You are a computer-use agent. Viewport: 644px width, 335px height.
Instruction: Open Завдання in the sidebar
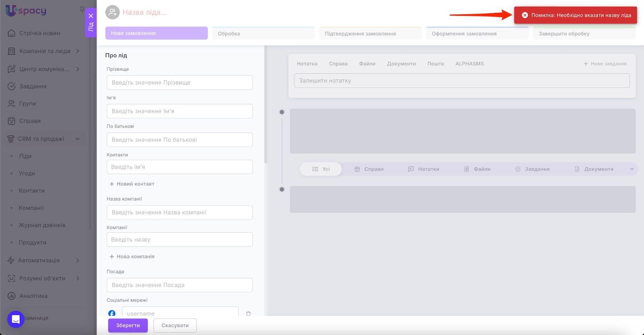point(33,86)
